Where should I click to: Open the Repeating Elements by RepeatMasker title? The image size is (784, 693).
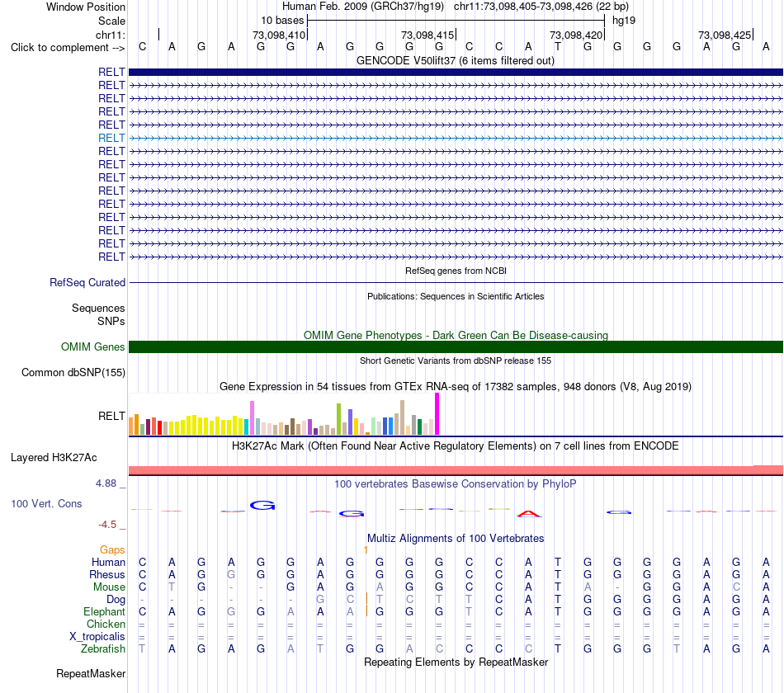[456, 662]
